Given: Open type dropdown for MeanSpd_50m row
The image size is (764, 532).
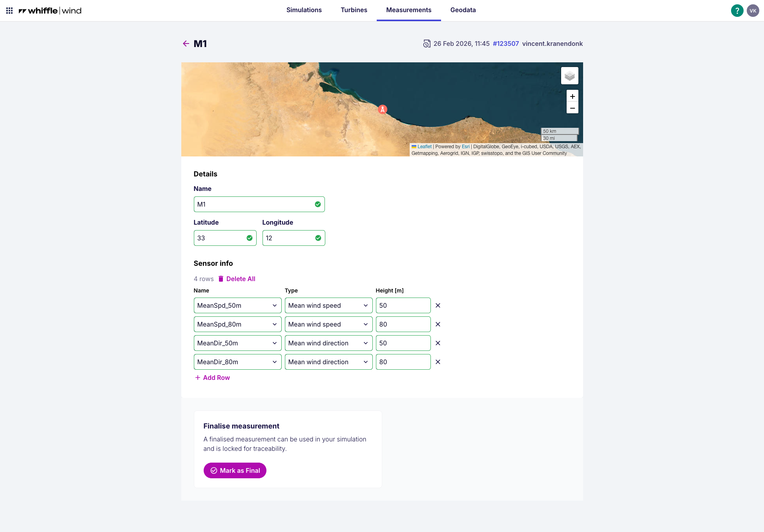Looking at the screenshot, I should pyautogui.click(x=328, y=305).
